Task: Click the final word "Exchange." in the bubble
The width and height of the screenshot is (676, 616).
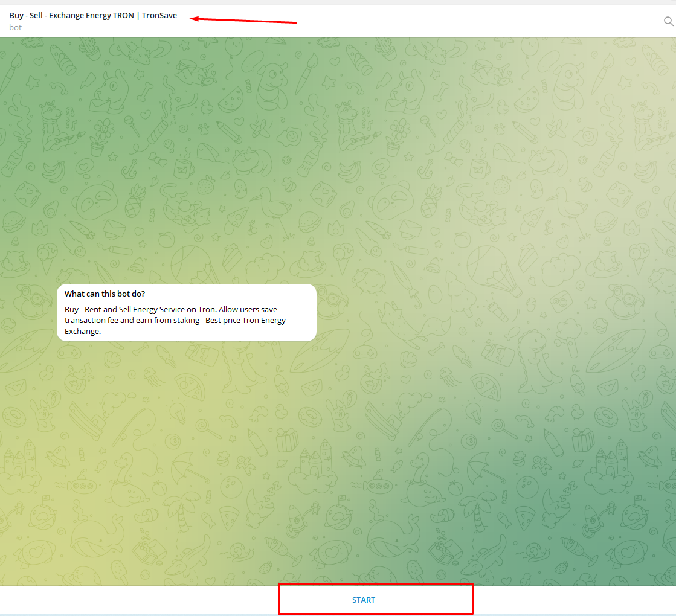Action: coord(83,331)
